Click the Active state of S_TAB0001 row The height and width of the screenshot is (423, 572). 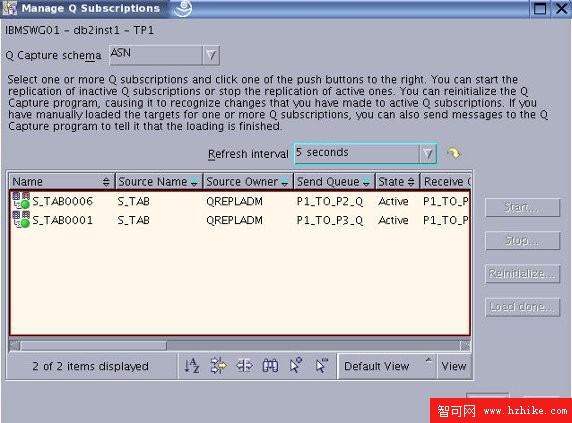(x=393, y=220)
